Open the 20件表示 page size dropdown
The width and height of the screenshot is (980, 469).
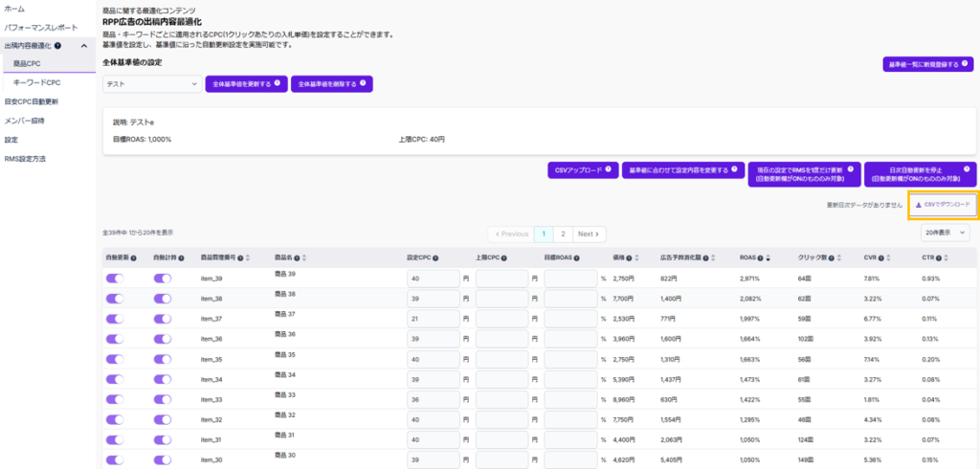click(946, 233)
